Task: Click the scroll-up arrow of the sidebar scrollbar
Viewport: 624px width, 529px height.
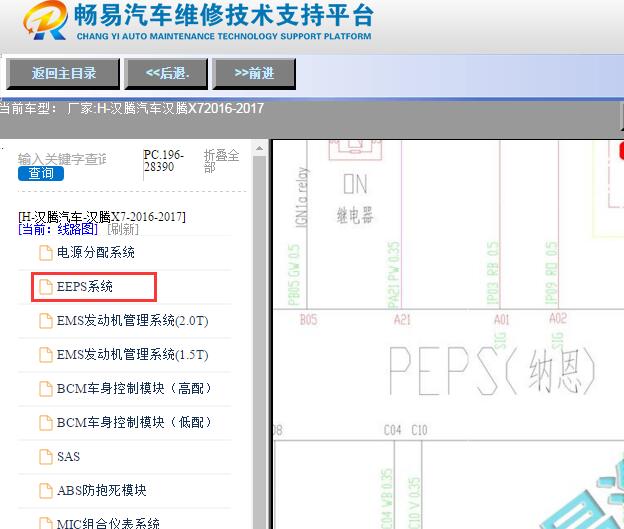Action: tap(259, 148)
